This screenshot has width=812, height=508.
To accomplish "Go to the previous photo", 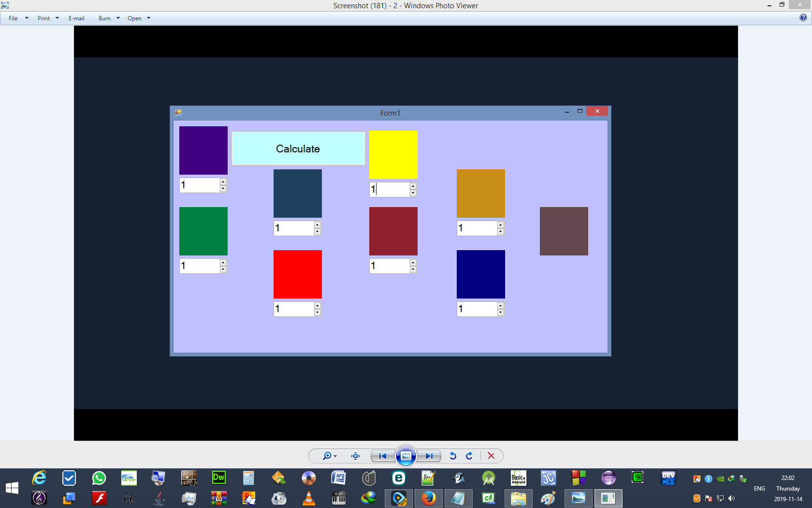I will (383, 456).
